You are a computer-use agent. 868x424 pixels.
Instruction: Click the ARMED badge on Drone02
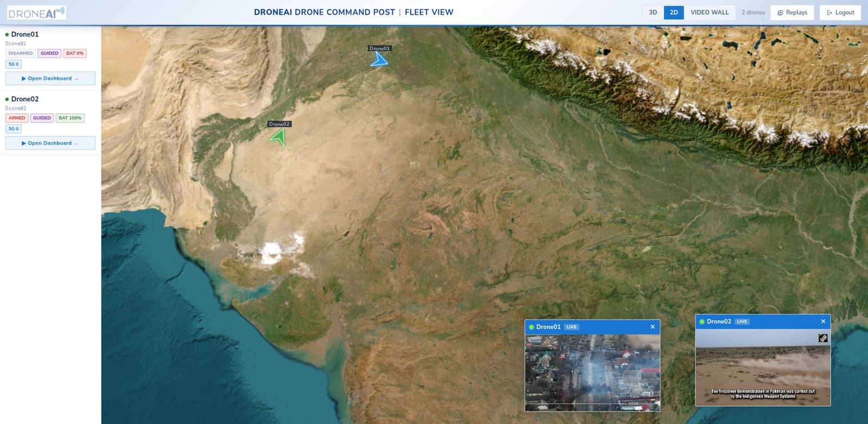coord(17,118)
